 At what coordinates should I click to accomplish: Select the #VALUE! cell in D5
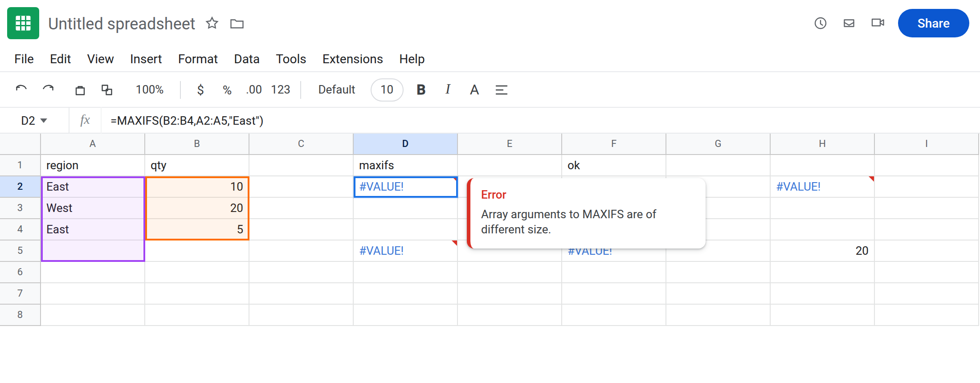(x=405, y=251)
